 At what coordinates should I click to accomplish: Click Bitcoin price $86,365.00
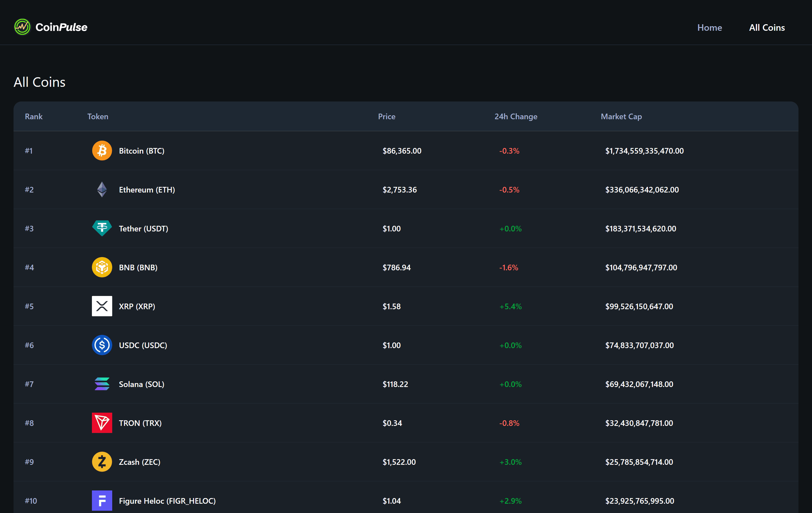[x=402, y=151]
